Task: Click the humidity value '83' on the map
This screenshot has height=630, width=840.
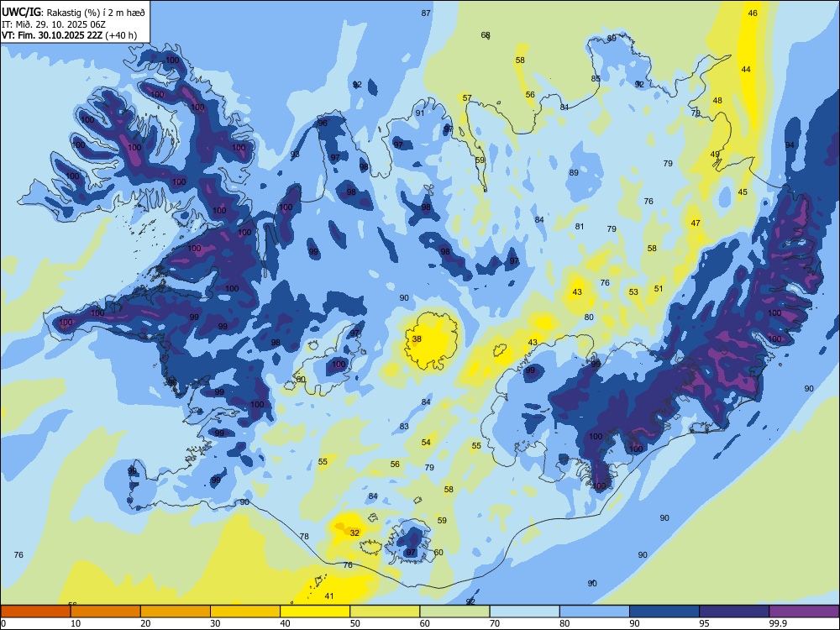Action: (x=404, y=427)
